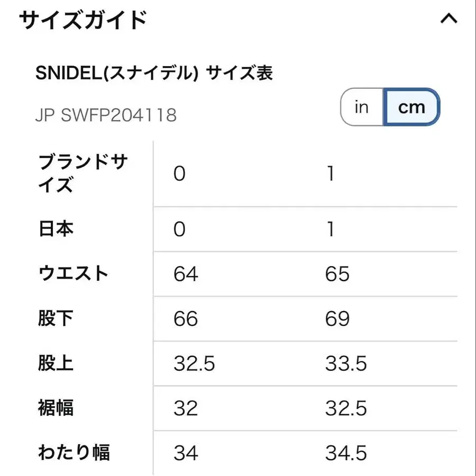Click waist value 65 in the table

tap(338, 274)
